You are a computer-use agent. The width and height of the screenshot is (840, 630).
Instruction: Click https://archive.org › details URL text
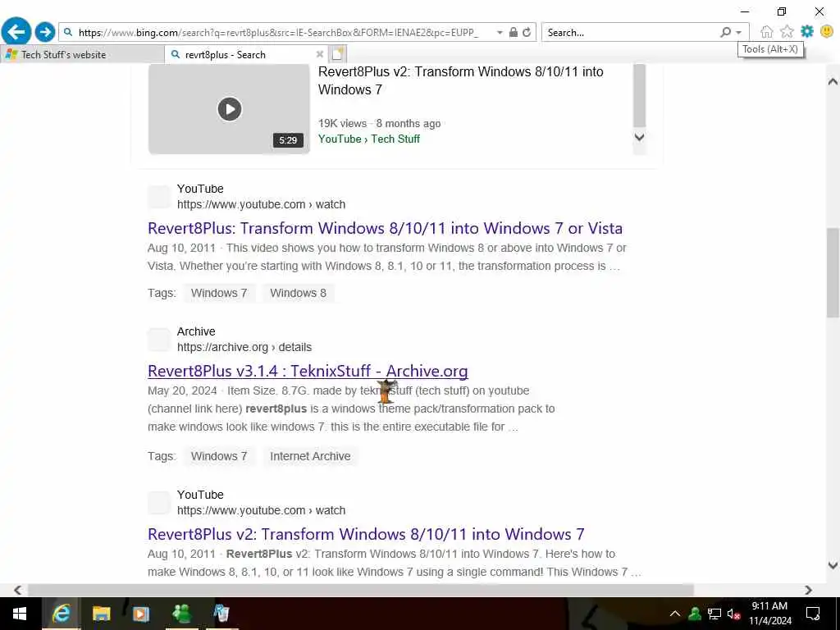pyautogui.click(x=244, y=347)
